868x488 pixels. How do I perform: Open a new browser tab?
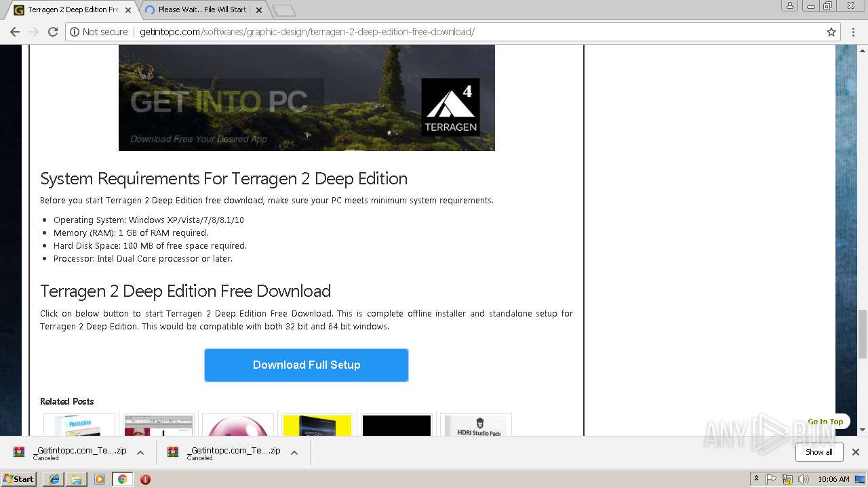[284, 10]
